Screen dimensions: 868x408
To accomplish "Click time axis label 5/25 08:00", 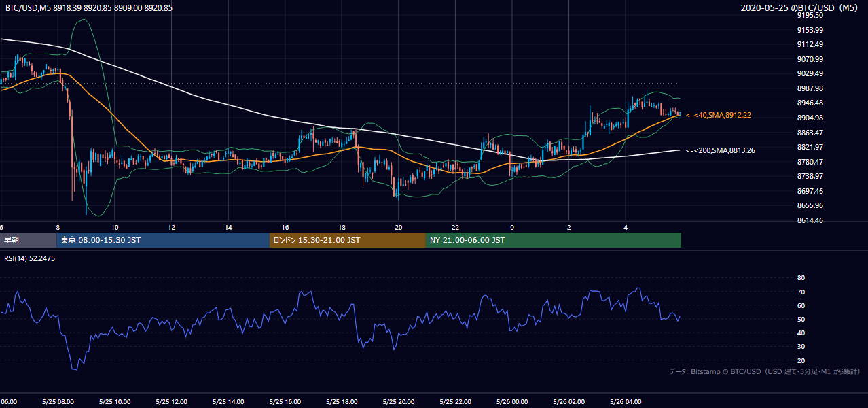I will tap(57, 402).
